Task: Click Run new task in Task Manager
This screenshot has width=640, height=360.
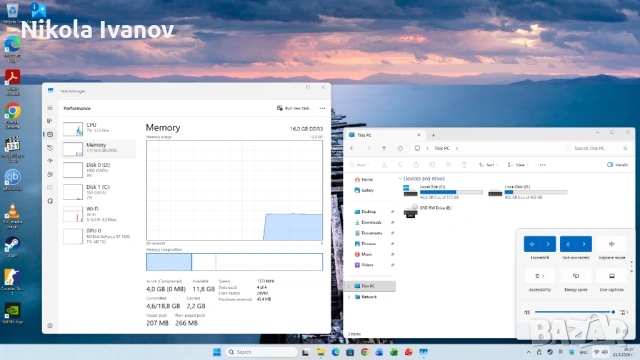Action: (x=293, y=108)
